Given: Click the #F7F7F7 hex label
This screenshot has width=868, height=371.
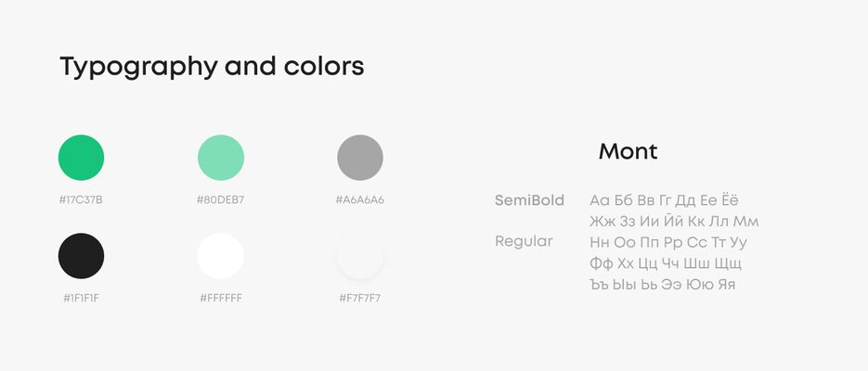Looking at the screenshot, I should click(360, 299).
